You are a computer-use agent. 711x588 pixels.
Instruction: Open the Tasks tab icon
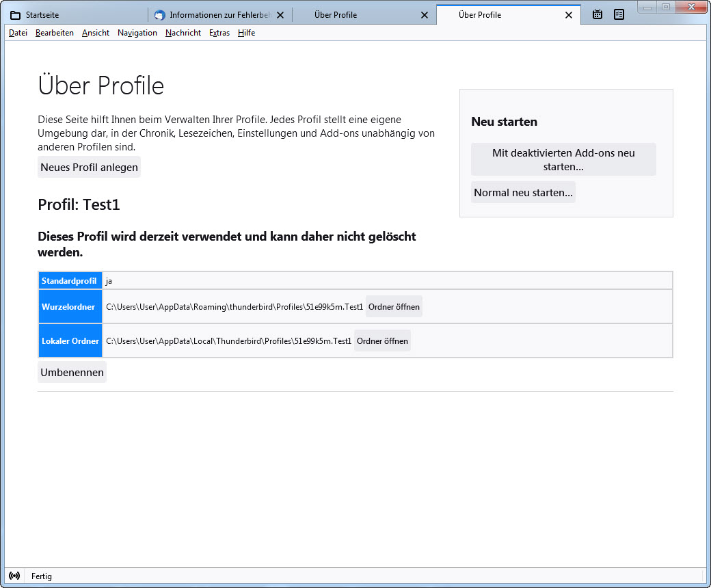[619, 14]
